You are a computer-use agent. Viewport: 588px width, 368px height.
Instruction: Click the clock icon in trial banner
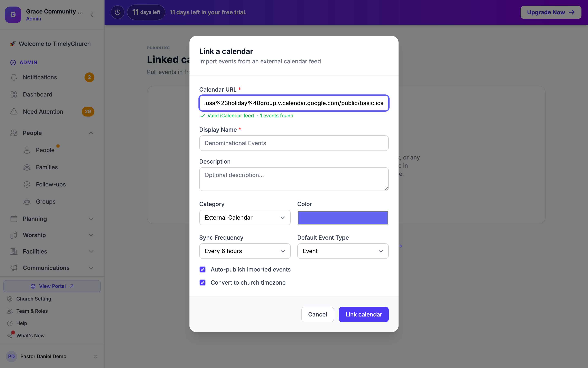coord(118,12)
